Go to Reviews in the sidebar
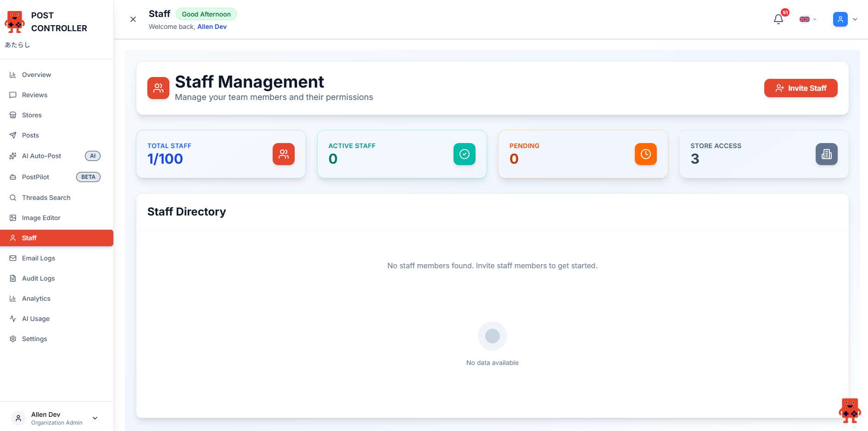This screenshot has width=868, height=431. (34, 95)
